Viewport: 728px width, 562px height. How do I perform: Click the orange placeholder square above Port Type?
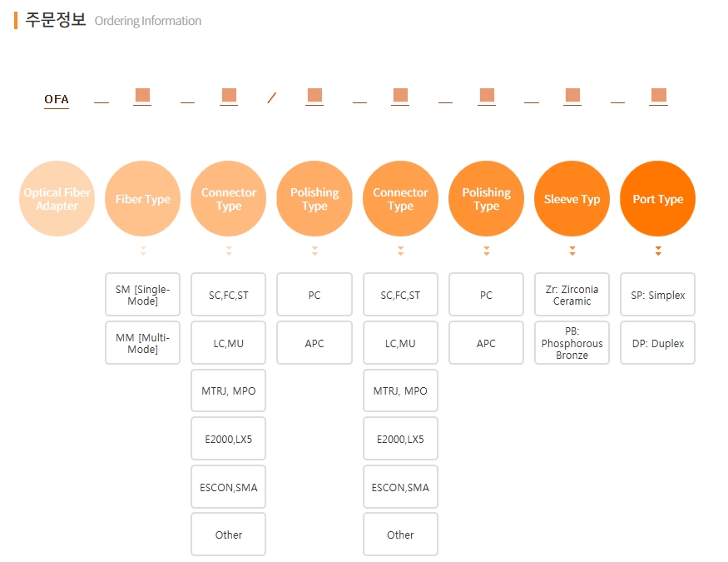(x=658, y=95)
